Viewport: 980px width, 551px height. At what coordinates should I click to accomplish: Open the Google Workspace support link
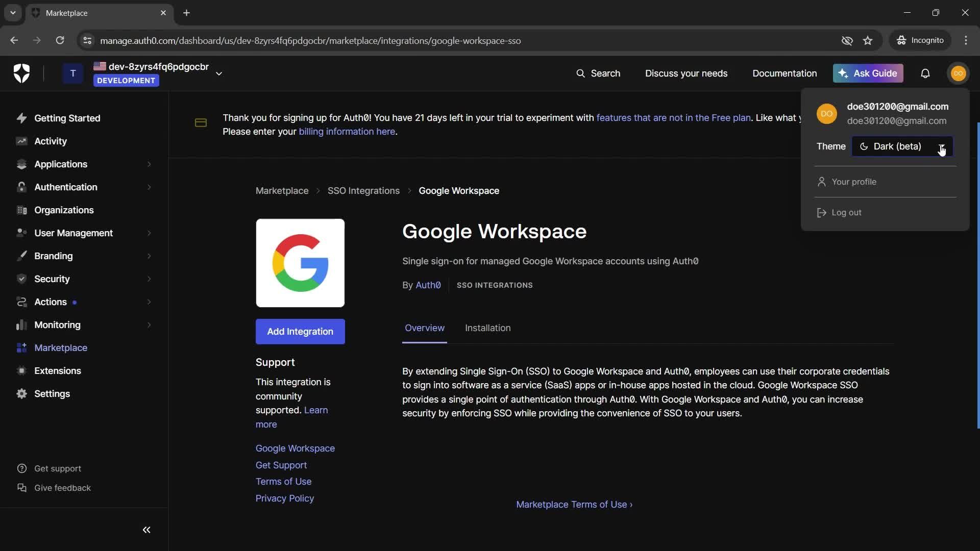(295, 448)
